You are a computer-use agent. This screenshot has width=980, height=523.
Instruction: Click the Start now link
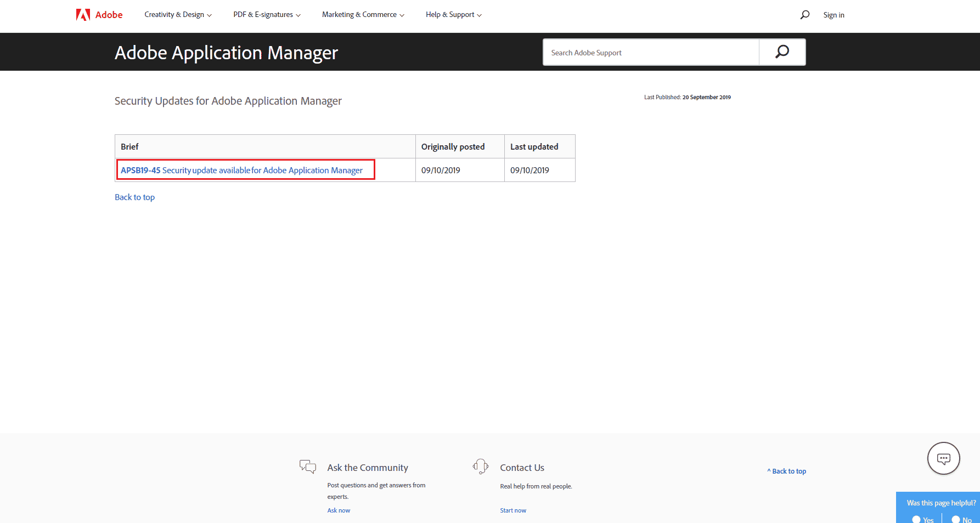point(513,510)
